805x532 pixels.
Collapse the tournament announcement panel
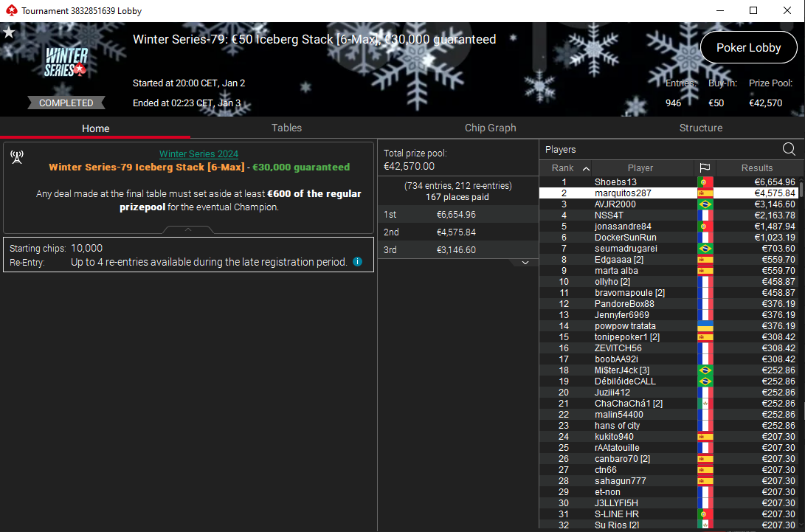coord(188,229)
